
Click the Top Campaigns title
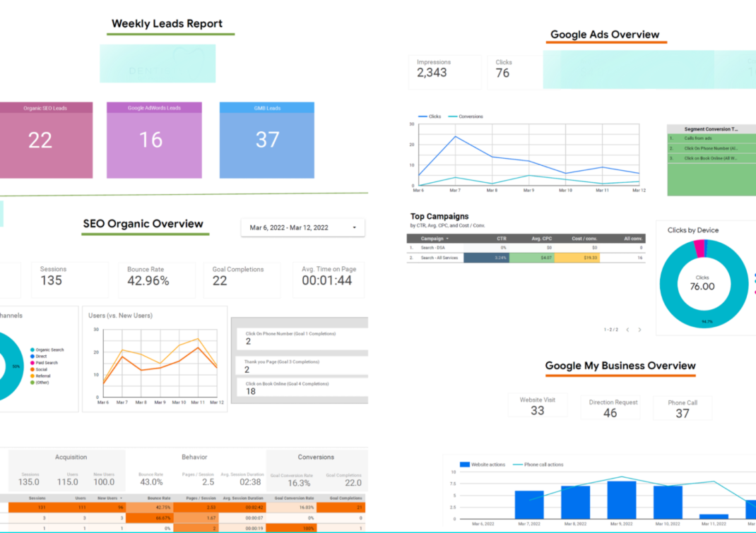(439, 217)
